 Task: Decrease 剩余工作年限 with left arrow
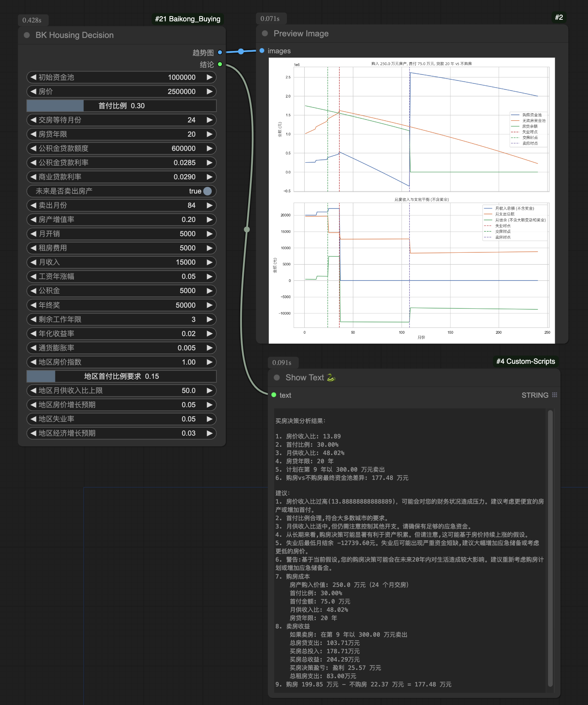33,320
